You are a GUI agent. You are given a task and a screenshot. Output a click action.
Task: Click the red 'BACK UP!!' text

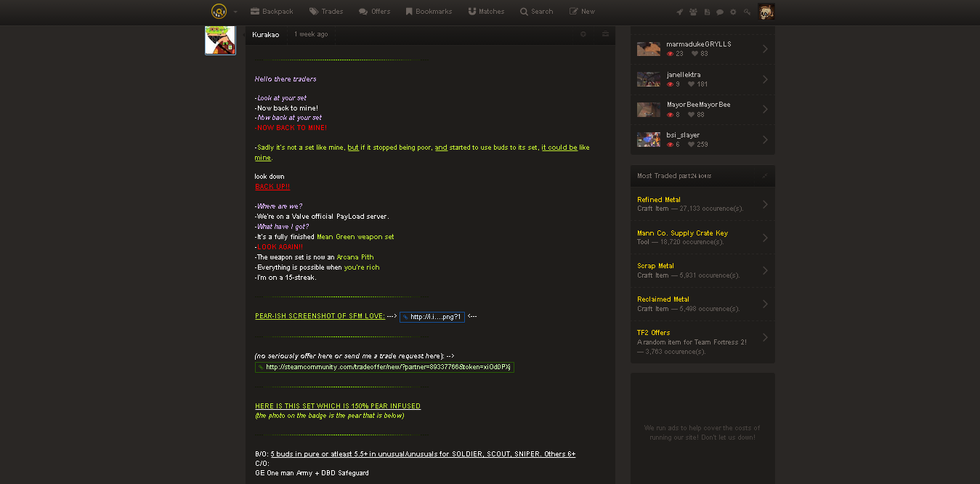click(x=272, y=187)
